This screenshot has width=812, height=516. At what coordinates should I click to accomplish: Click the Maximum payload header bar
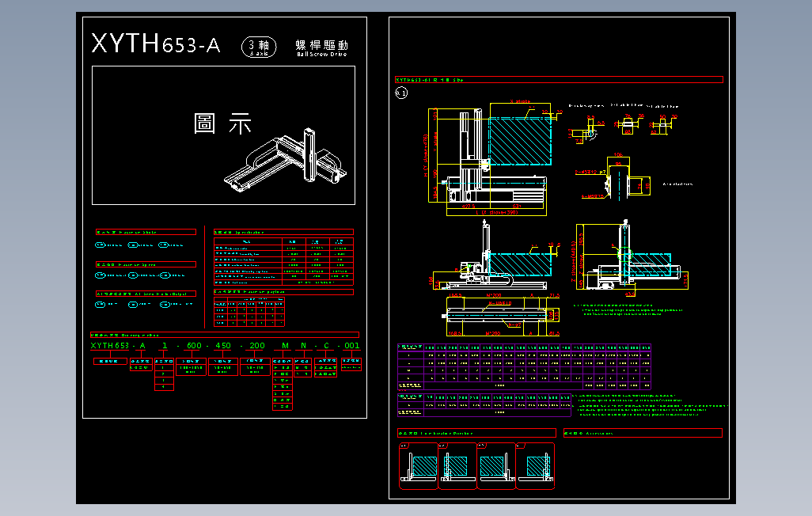click(284, 292)
